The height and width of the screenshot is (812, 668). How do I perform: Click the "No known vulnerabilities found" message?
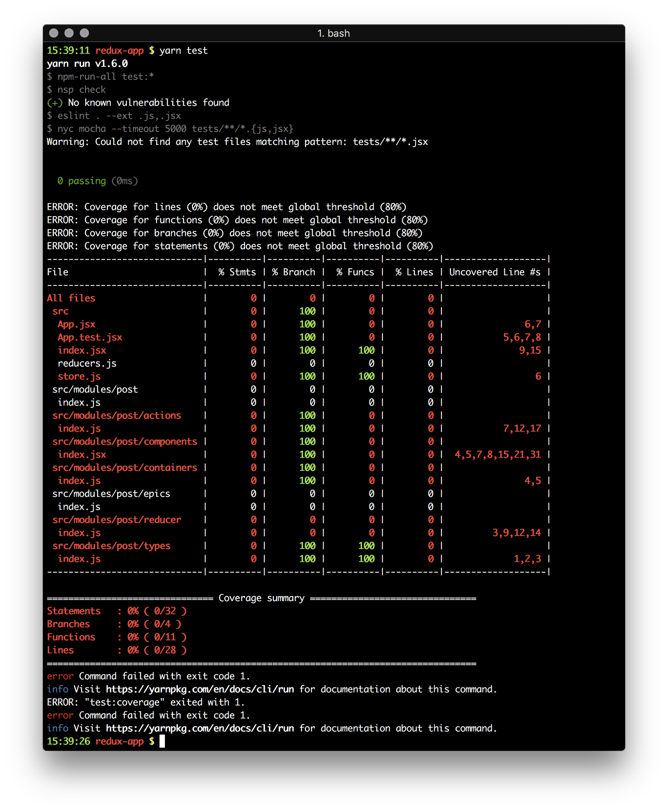(x=149, y=103)
